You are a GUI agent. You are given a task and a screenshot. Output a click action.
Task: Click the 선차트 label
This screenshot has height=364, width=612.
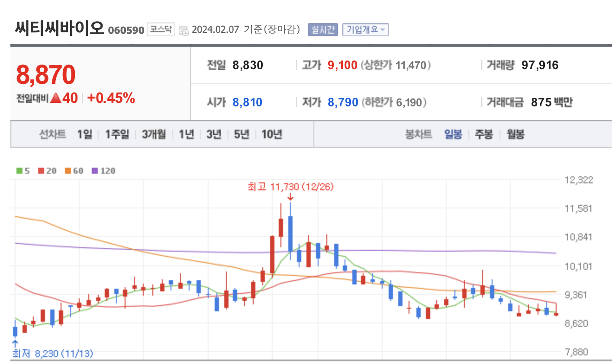point(52,134)
